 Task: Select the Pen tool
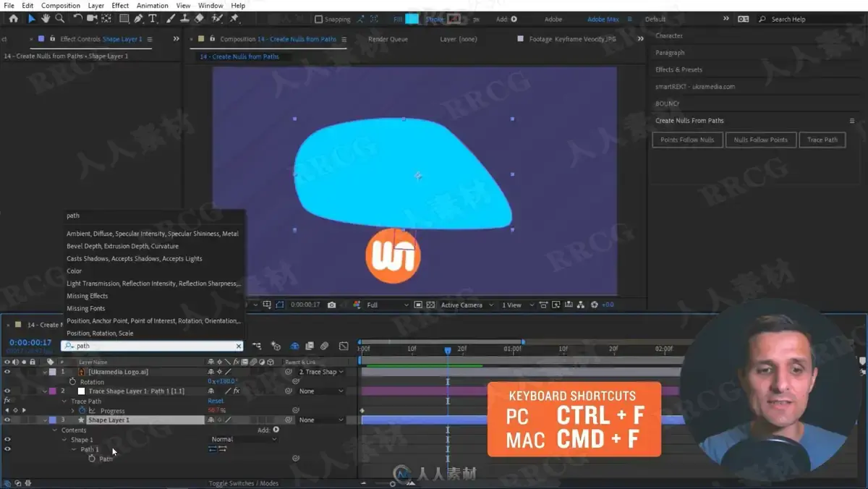(138, 19)
